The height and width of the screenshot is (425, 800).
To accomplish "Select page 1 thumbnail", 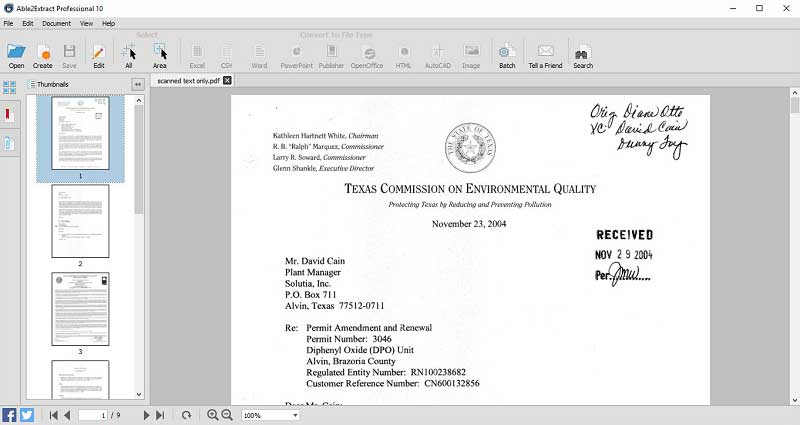I will [x=80, y=133].
